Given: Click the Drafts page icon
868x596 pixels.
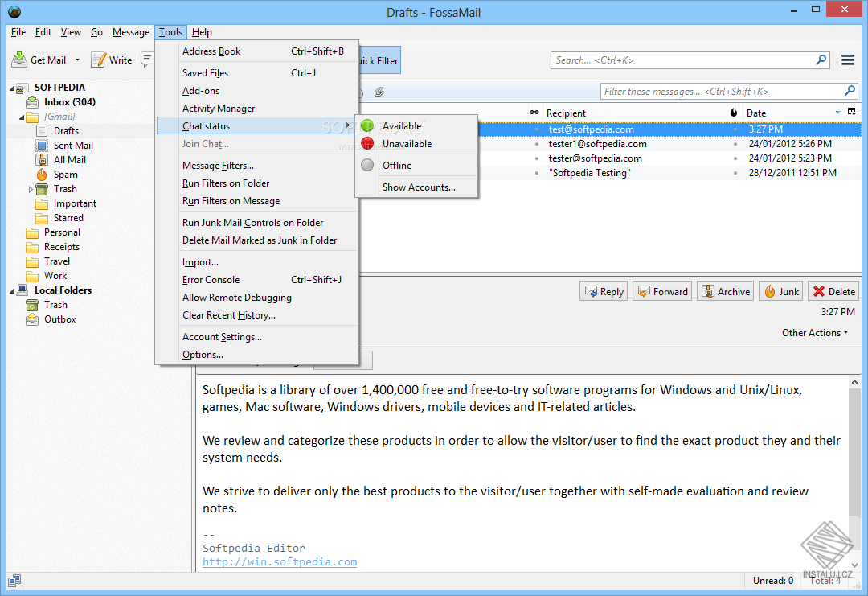Looking at the screenshot, I should [x=42, y=131].
